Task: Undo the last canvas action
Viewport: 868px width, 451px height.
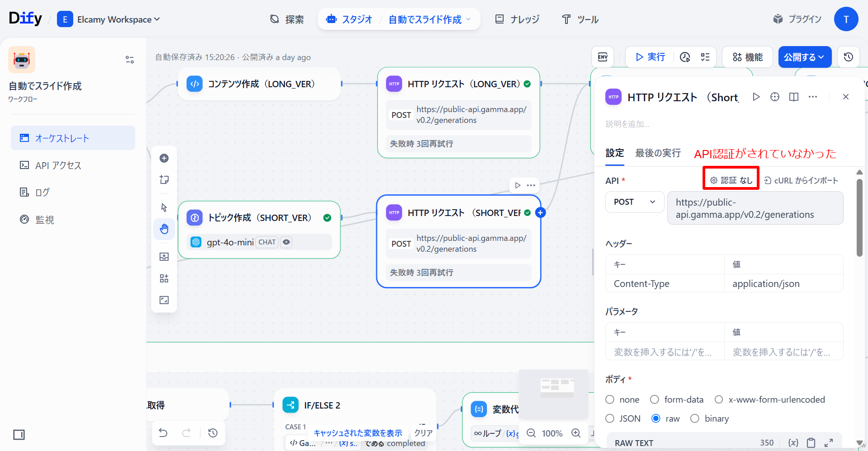Action: (163, 433)
